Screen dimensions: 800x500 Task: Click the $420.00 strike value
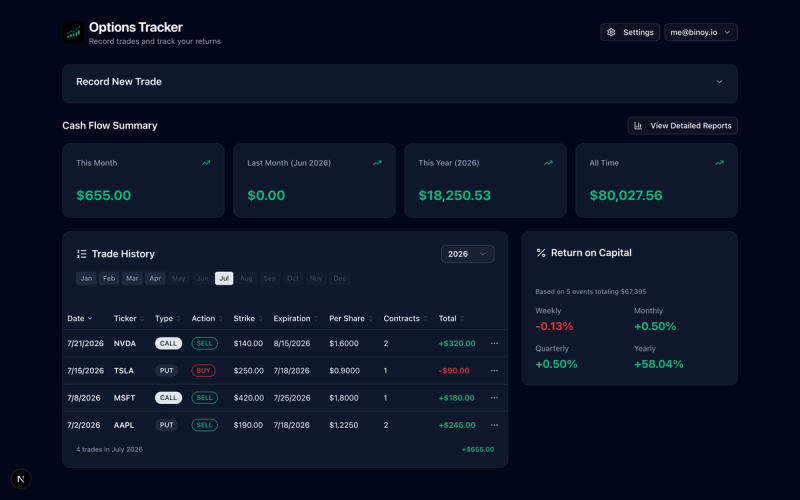pos(248,397)
